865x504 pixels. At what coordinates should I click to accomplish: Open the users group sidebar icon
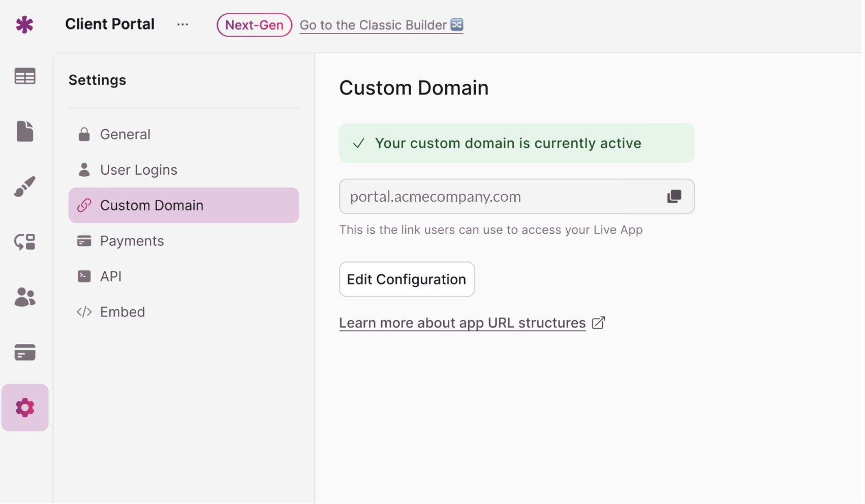24,297
